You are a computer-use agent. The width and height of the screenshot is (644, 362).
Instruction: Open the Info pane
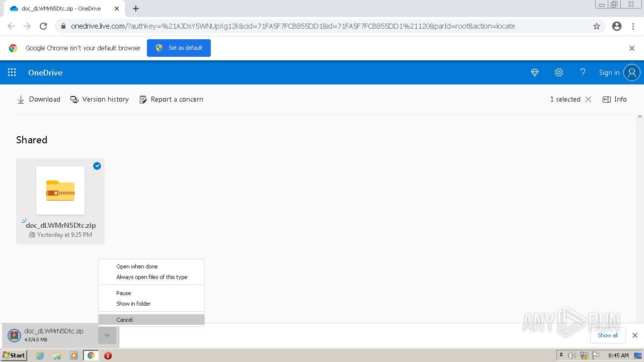click(615, 99)
